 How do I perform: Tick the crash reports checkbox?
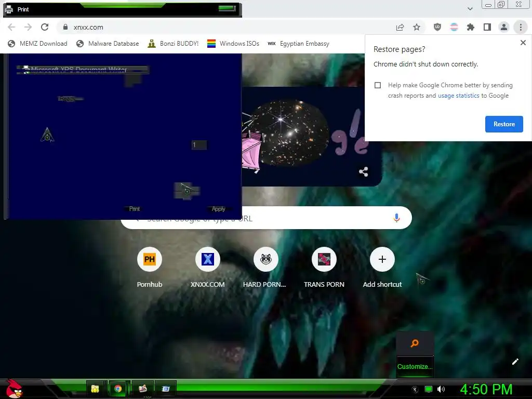[378, 85]
